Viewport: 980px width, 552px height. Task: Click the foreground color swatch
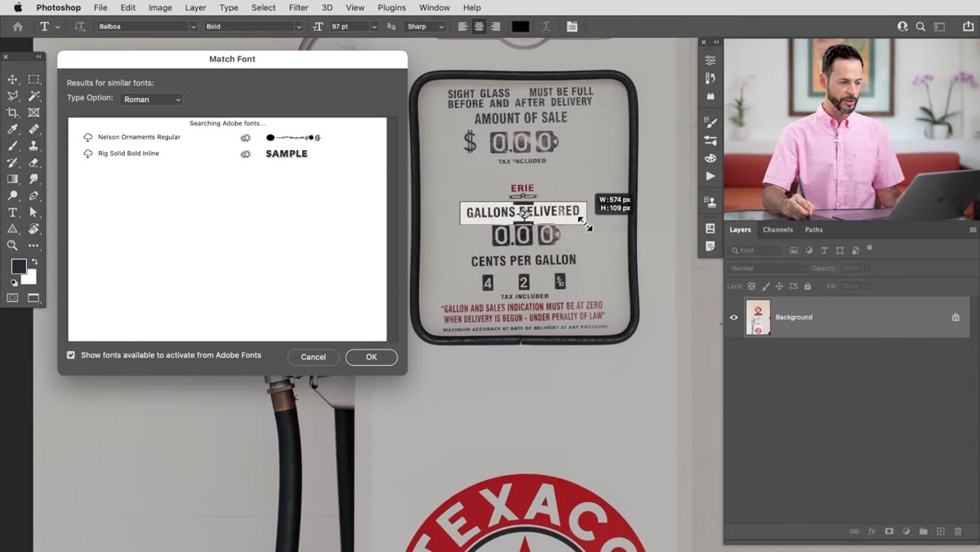(x=18, y=266)
